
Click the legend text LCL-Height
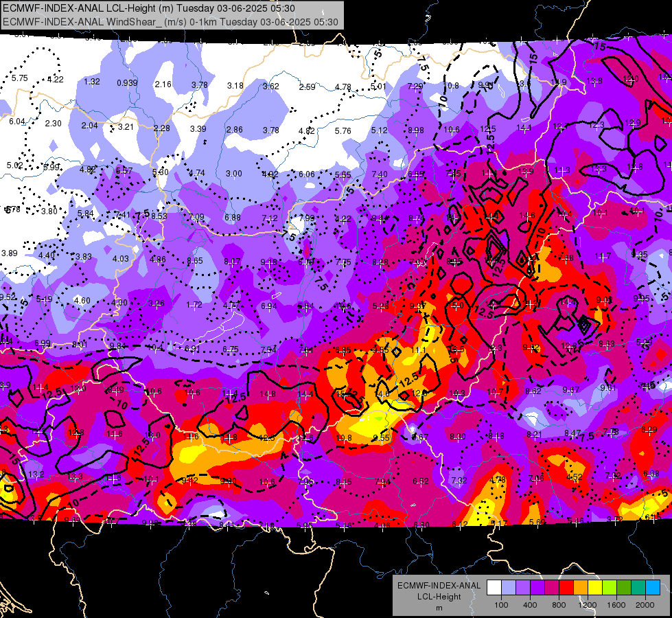click(x=439, y=597)
